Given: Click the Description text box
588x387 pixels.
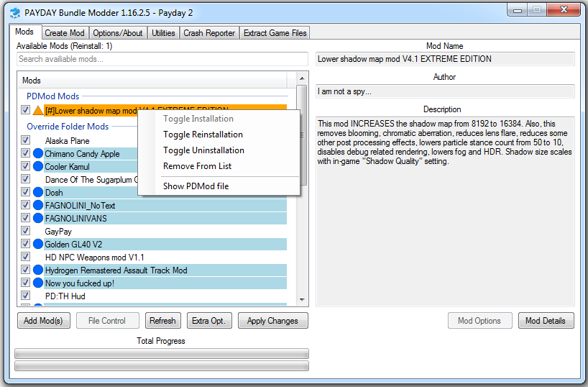Looking at the screenshot, I should click(445, 211).
